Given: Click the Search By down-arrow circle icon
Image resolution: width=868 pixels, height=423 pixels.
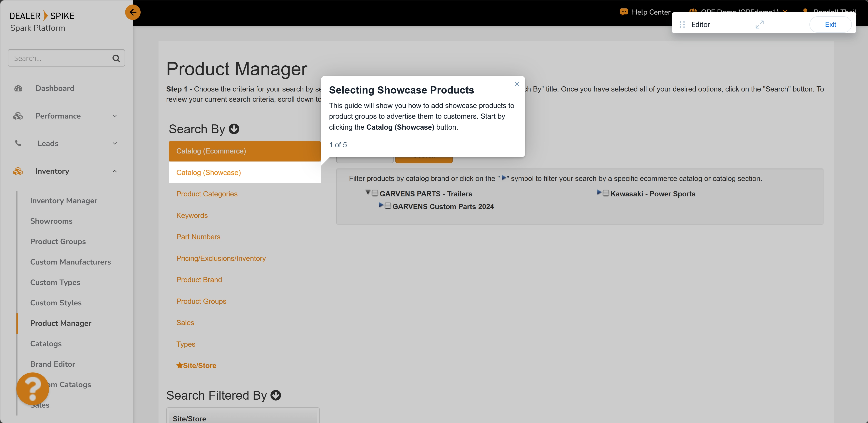Looking at the screenshot, I should pos(234,129).
